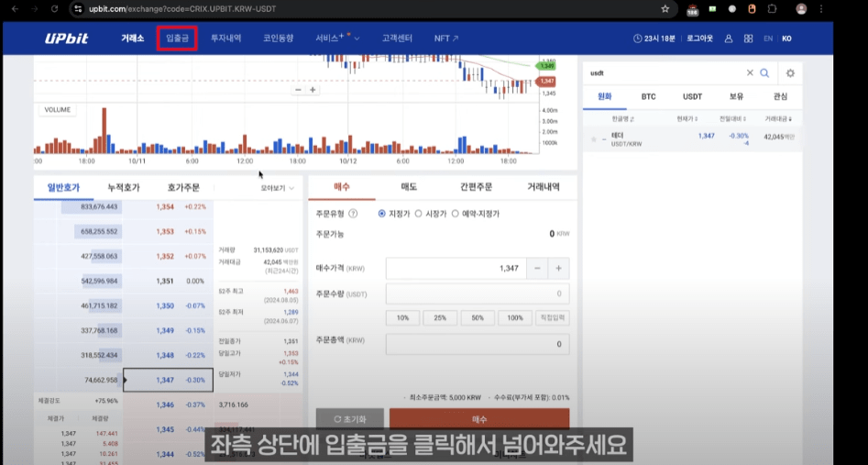Screen dimensions: 868x465
Task: Set order quantity to 50%
Action: pos(478,317)
